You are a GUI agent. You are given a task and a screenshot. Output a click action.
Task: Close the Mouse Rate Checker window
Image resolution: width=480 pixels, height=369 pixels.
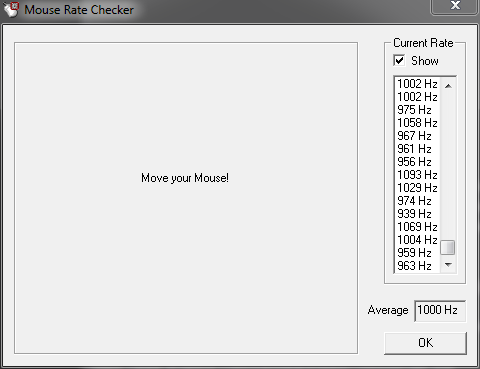(x=455, y=6)
